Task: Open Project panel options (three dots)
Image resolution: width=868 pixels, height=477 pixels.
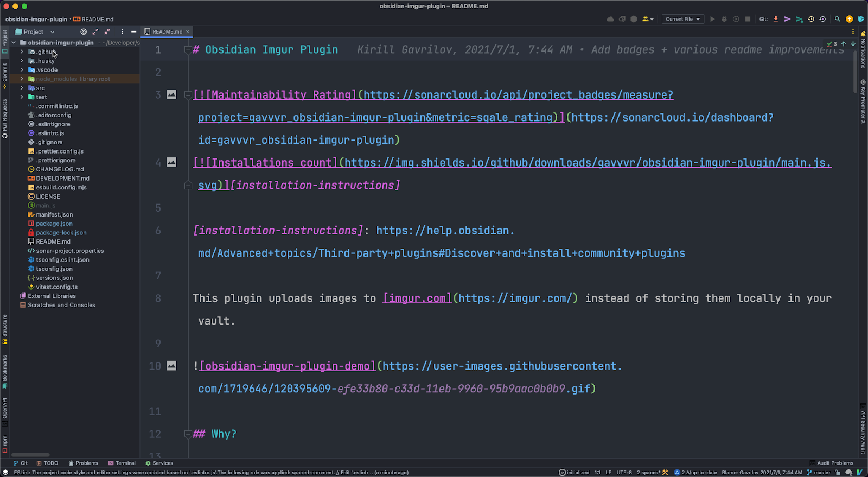Action: (122, 31)
